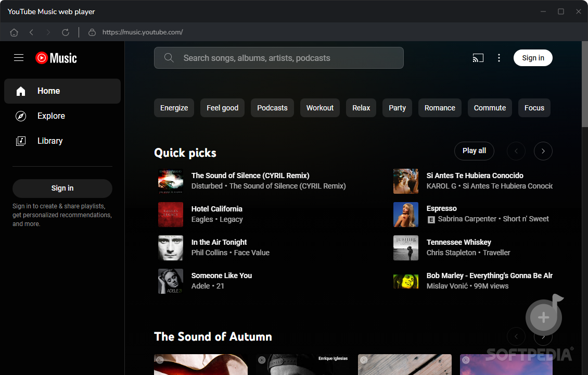Open the Cast to device icon
This screenshot has height=375, width=588.
[478, 58]
